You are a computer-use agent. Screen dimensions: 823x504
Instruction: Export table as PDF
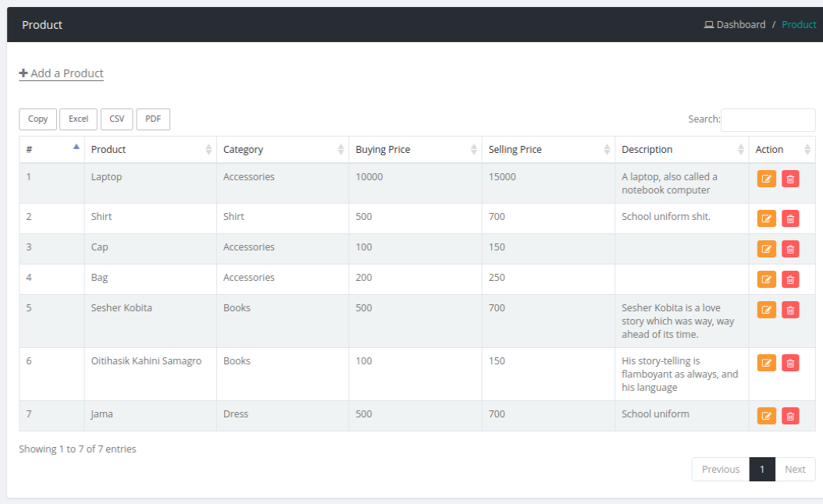pyautogui.click(x=153, y=119)
